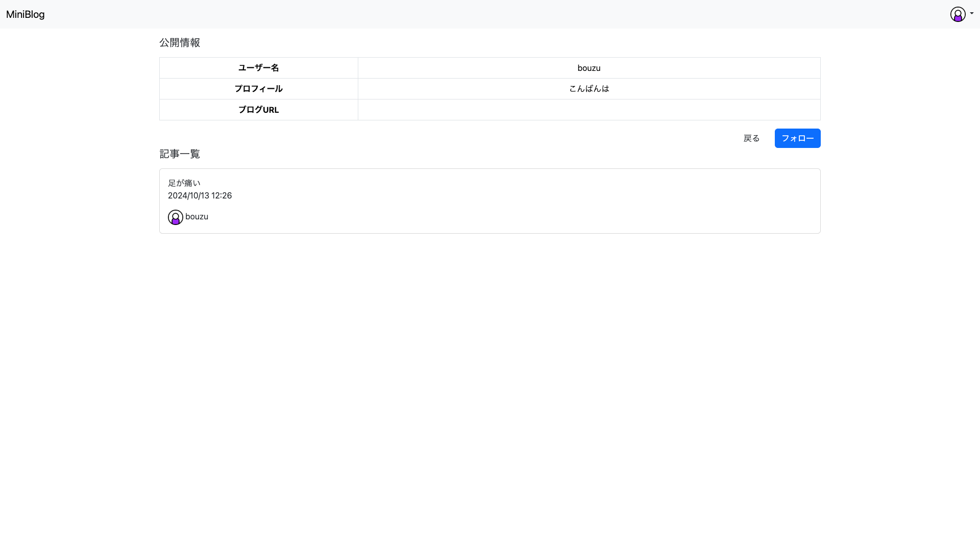Image resolution: width=980 pixels, height=551 pixels.
Task: Click the user avatar icon in navbar
Action: pos(958,14)
